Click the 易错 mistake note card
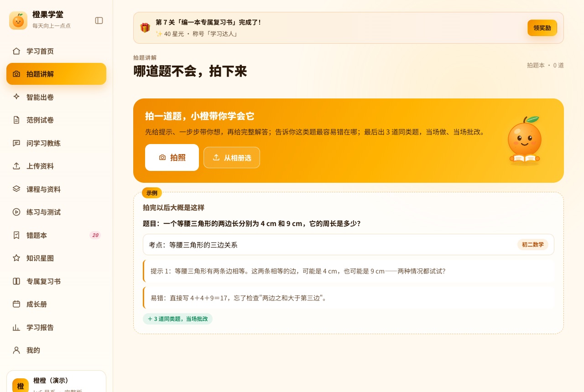This screenshot has height=392, width=584. [x=349, y=298]
